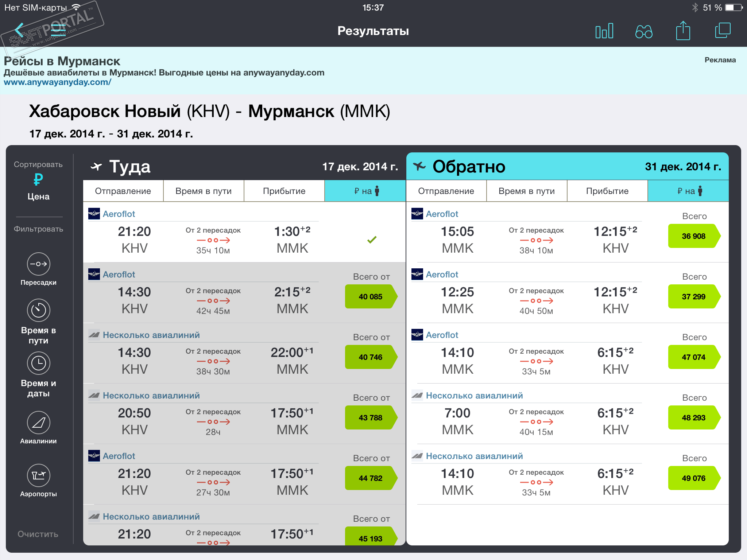Image resolution: width=747 pixels, height=560 pixels.
Task: Open the www.anywayanyday.com ad link
Action: pyautogui.click(x=57, y=82)
